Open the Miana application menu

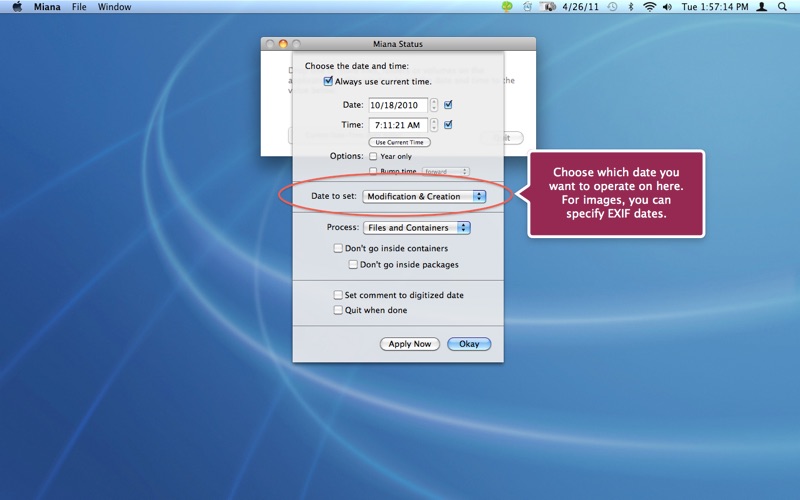click(47, 7)
